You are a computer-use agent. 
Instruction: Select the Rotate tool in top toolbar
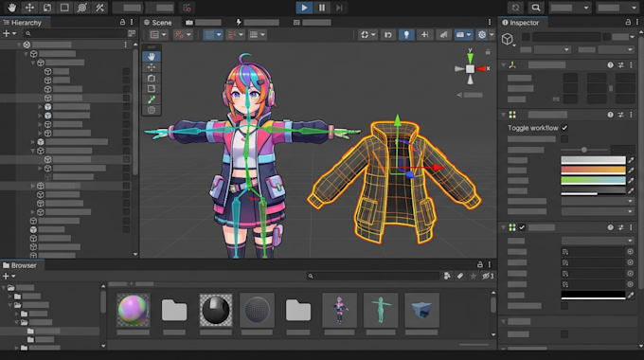(x=47, y=8)
